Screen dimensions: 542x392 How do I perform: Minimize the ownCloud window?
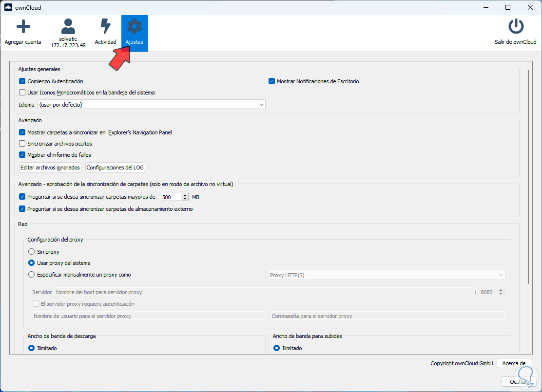tap(486, 7)
